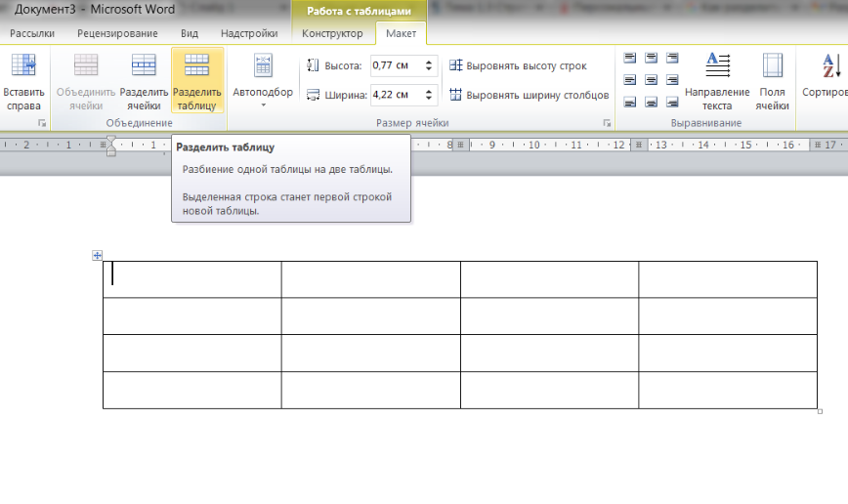
Task: Align cell text bottom center
Action: click(x=651, y=102)
